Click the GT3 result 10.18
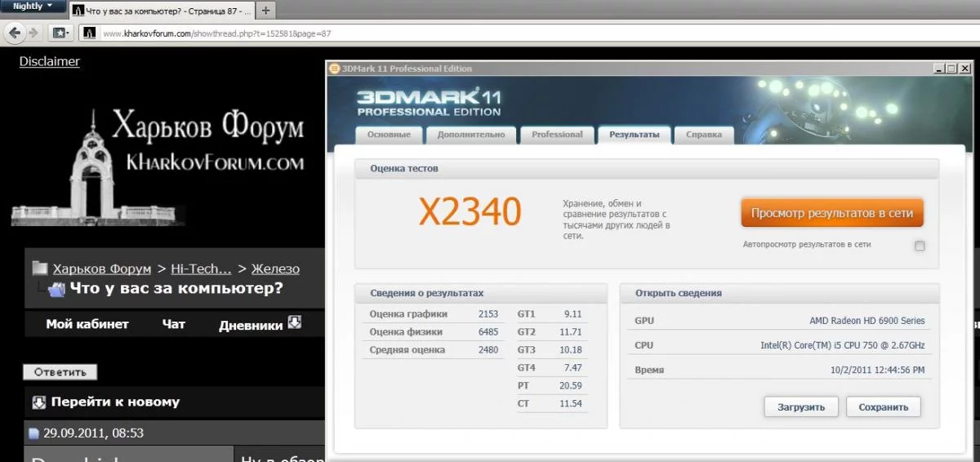The image size is (980, 462). 571,350
